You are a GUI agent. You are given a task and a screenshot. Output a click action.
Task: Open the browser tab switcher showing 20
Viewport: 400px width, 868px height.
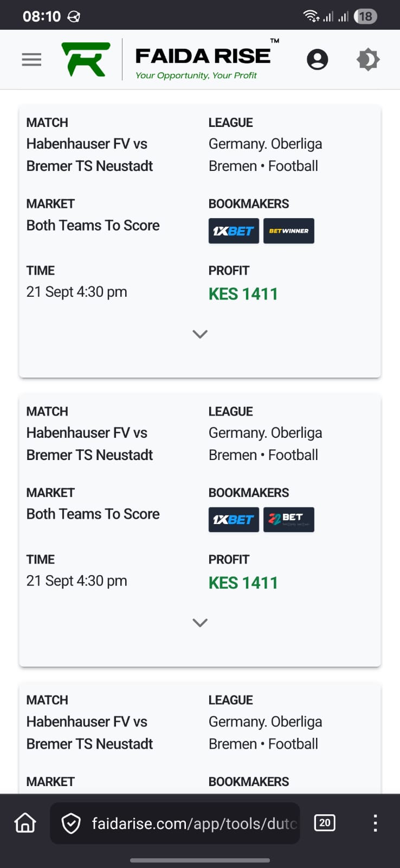click(325, 823)
